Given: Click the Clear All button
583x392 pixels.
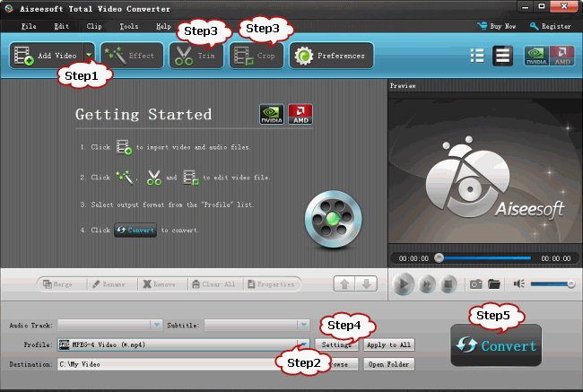Looking at the screenshot, I should (213, 284).
